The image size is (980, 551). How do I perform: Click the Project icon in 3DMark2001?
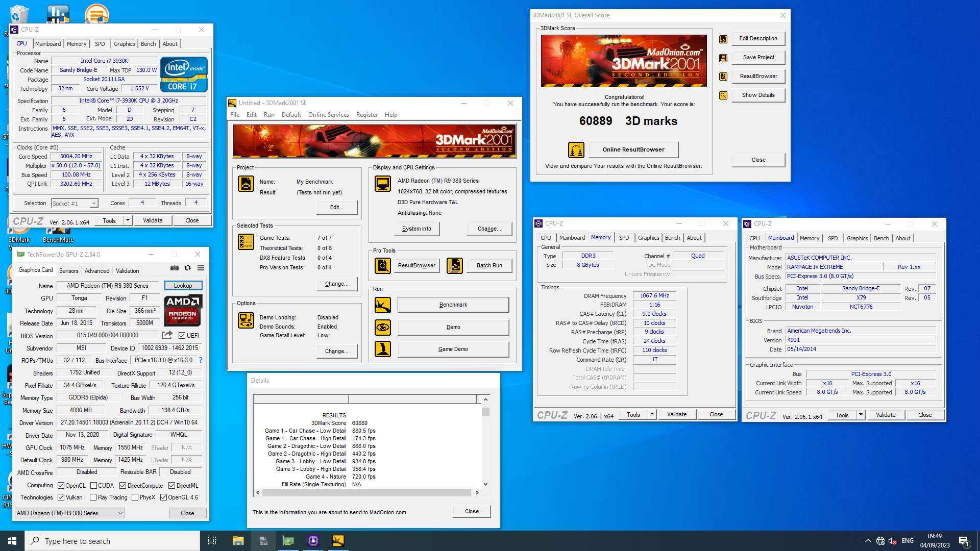(x=246, y=184)
